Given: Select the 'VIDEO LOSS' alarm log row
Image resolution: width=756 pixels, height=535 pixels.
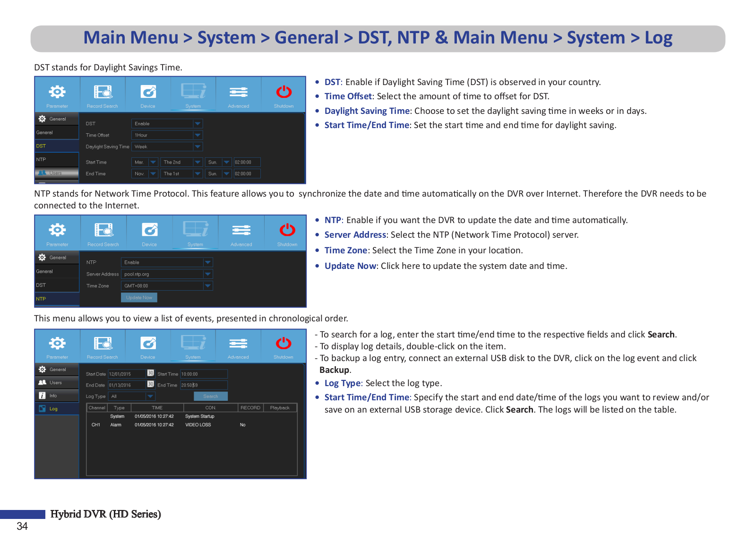Looking at the screenshot, I should 191,425.
